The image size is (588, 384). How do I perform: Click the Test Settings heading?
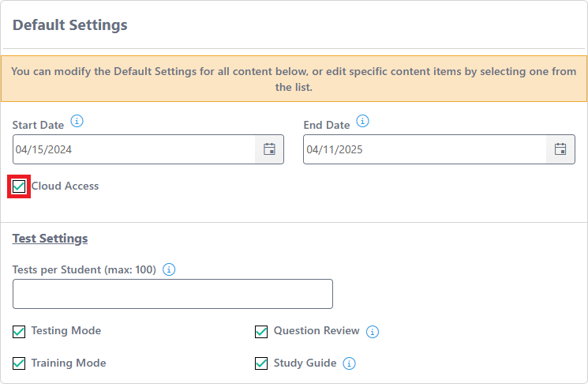pos(50,239)
